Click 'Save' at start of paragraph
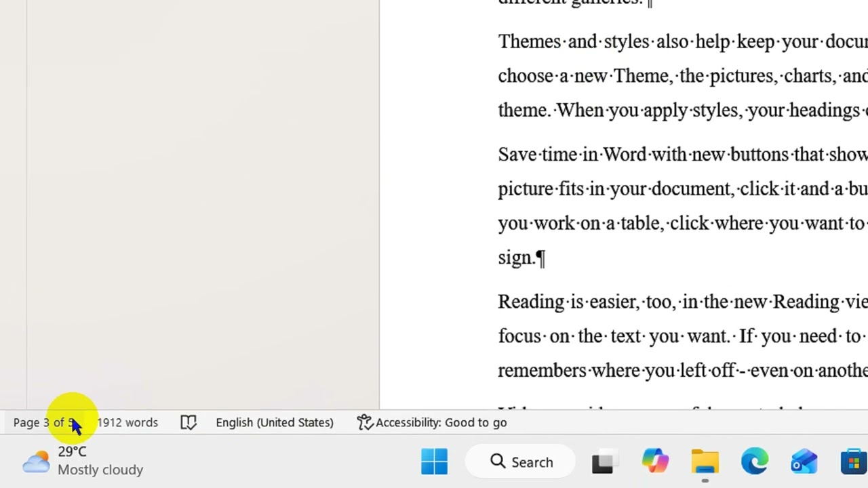868x488 pixels. (517, 155)
